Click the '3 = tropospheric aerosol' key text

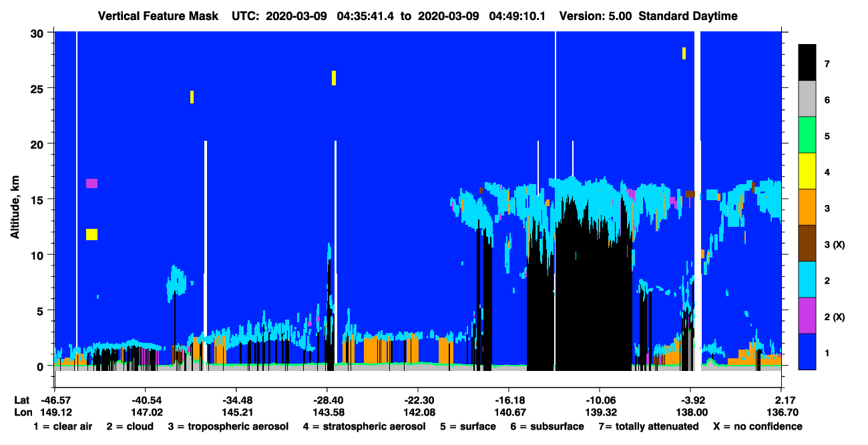tap(228, 427)
